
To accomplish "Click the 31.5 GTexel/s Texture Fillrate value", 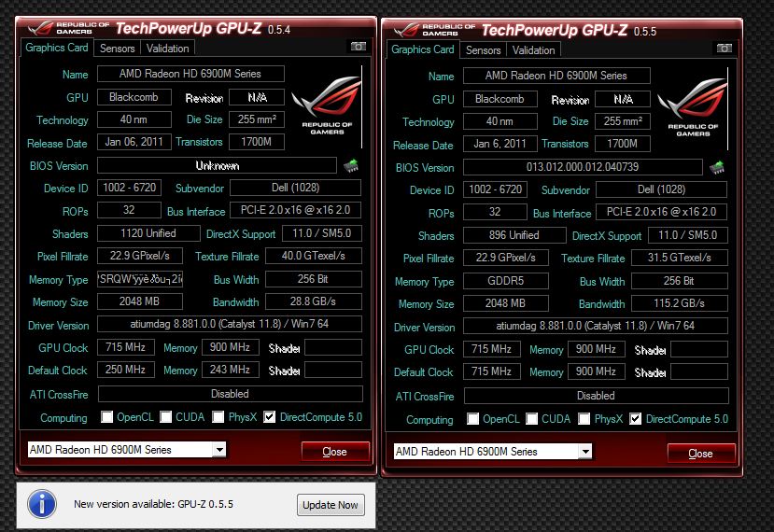I will [680, 258].
